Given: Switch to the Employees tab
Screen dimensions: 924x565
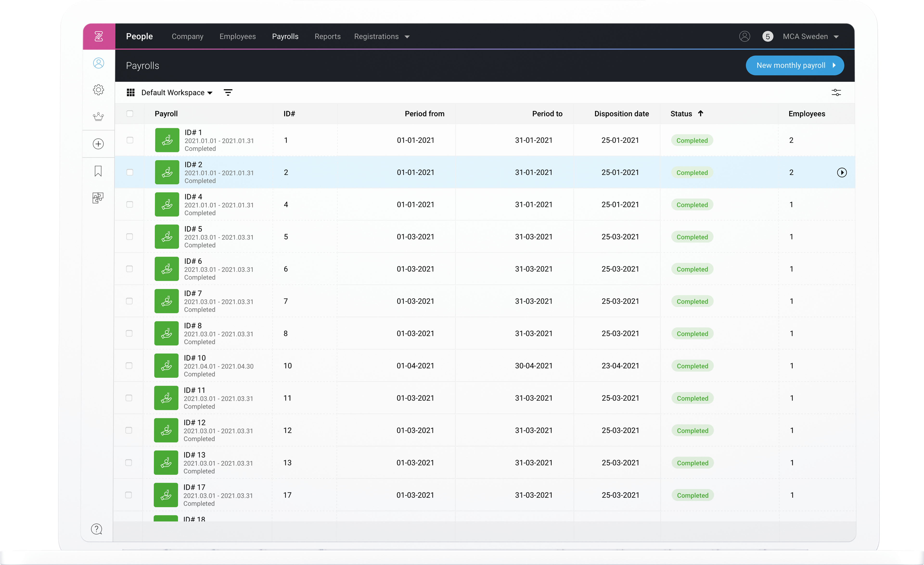Looking at the screenshot, I should coord(237,36).
